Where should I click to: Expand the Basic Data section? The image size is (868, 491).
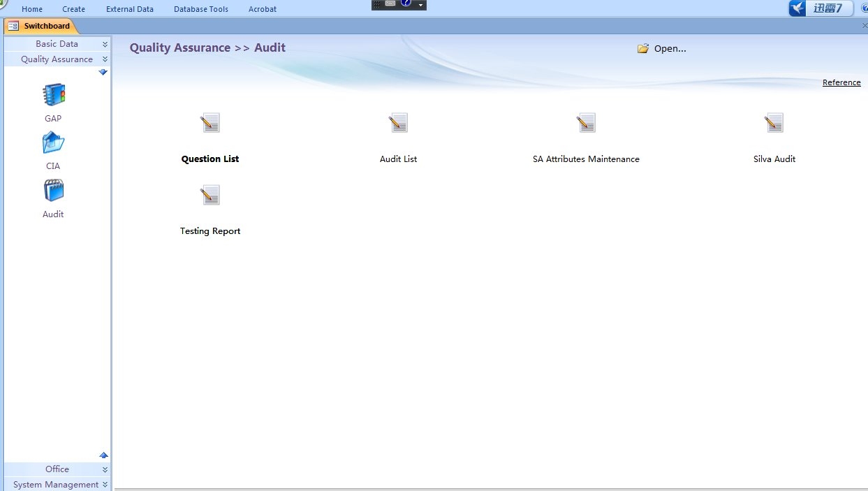[x=57, y=44]
